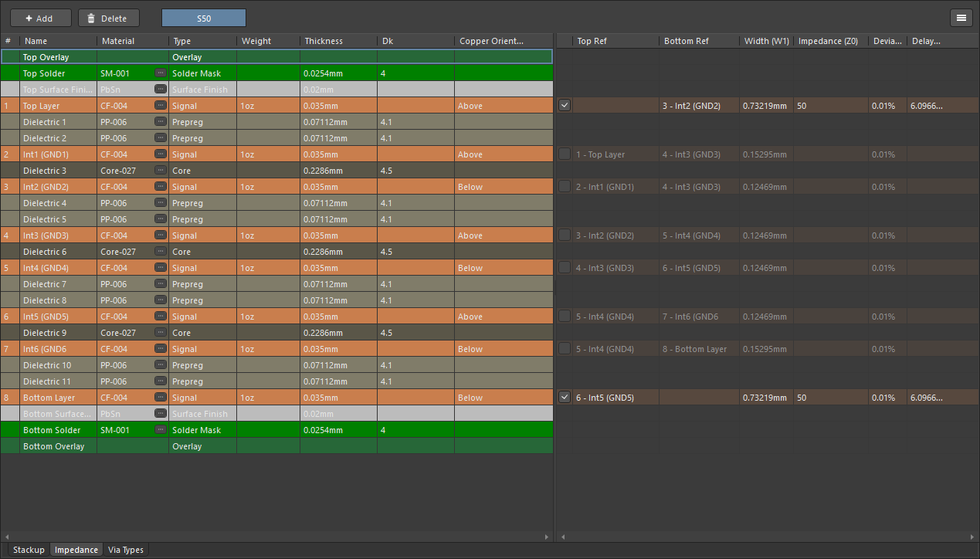Click the Thickness column header
Viewport: 980px width, 559px height.
click(338, 41)
